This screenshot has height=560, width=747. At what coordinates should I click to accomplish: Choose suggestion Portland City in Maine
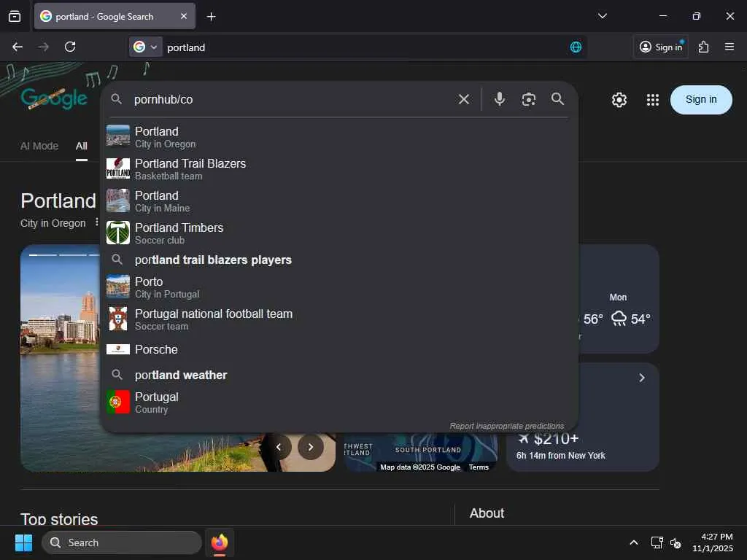click(x=339, y=201)
